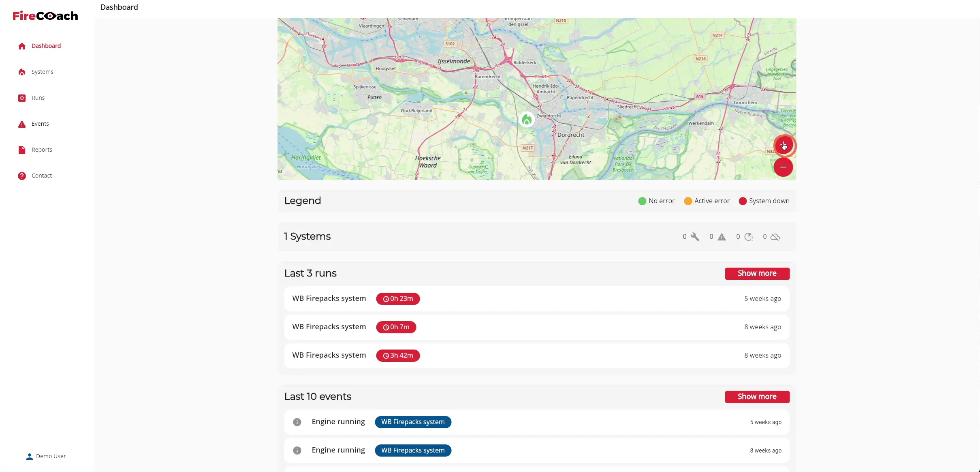Show more of Last 10 events

(757, 397)
